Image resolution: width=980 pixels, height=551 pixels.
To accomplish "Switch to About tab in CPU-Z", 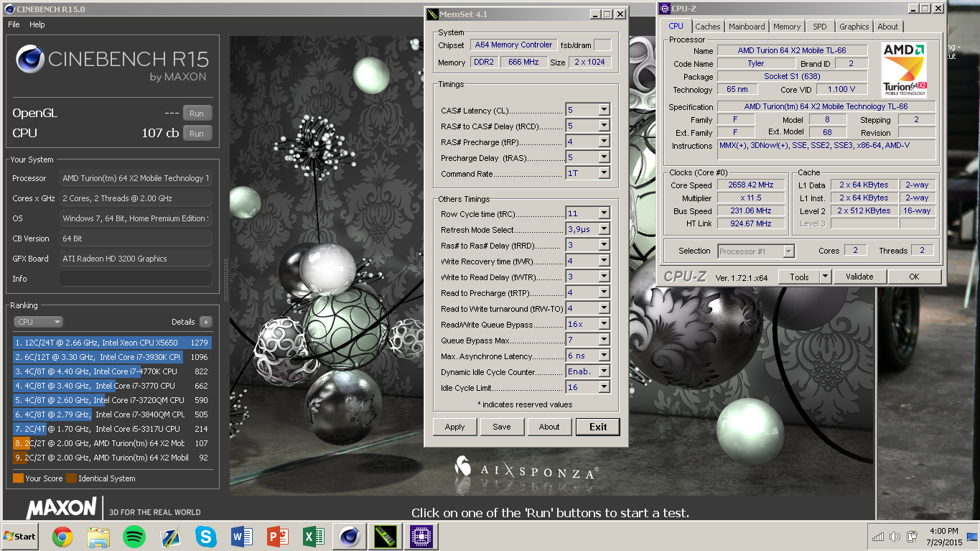I will (888, 27).
